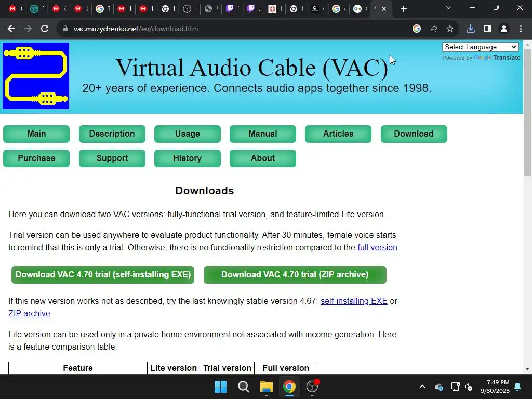Switch to the globe icon tab
The width and height of the screenshot is (532, 399).
coord(208,9)
